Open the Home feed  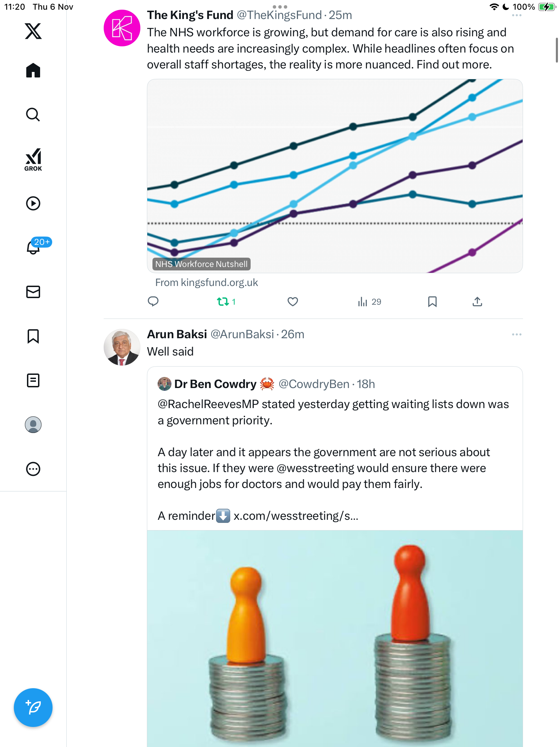pos(33,71)
